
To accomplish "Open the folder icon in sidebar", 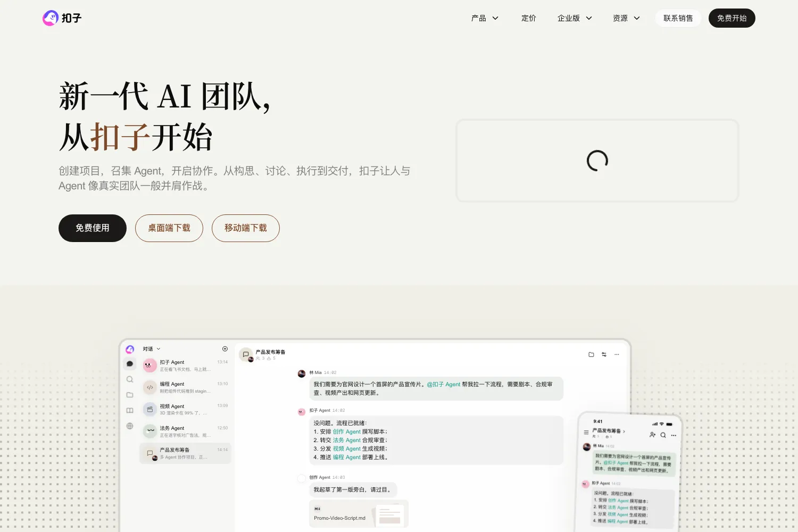I will (x=130, y=395).
